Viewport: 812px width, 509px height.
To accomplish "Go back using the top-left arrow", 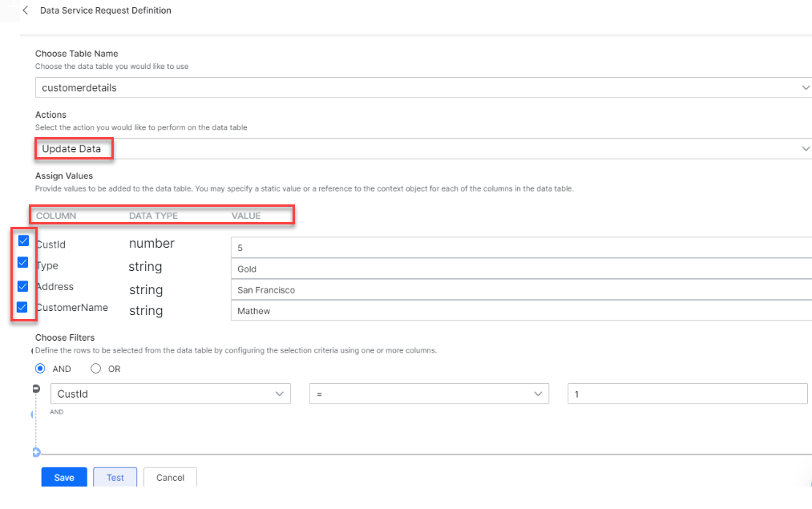I will pos(26,10).
